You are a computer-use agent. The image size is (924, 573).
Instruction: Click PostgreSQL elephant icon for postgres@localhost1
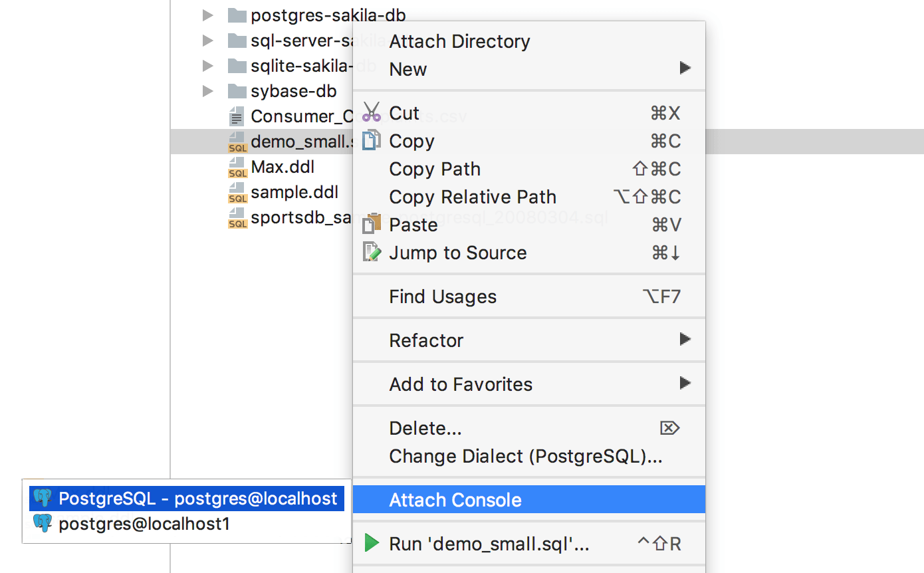click(x=43, y=523)
